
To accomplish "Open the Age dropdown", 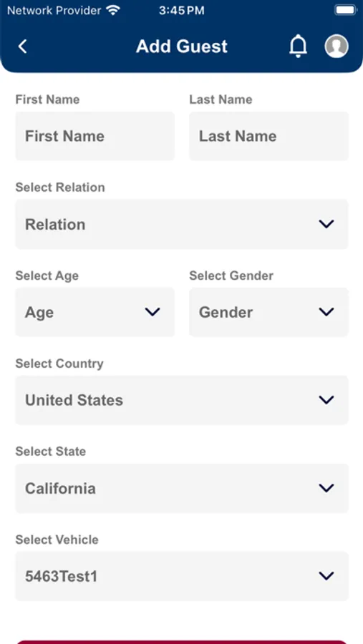I will tap(95, 312).
